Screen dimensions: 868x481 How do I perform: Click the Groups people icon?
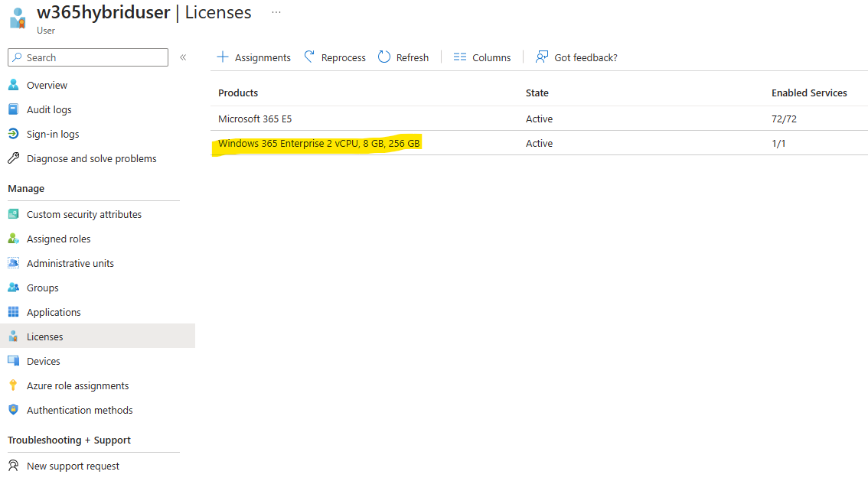click(13, 288)
